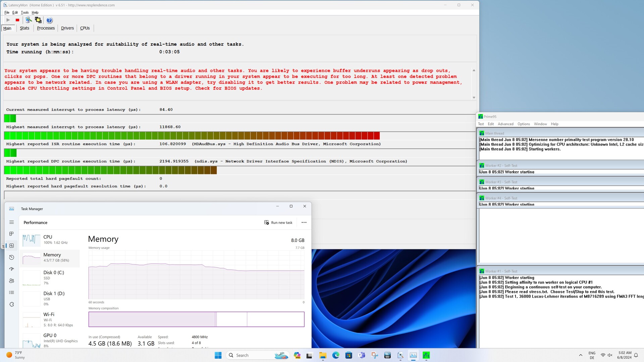Open the Tools menu in LatencyMon
This screenshot has width=644, height=362.
(25, 12)
